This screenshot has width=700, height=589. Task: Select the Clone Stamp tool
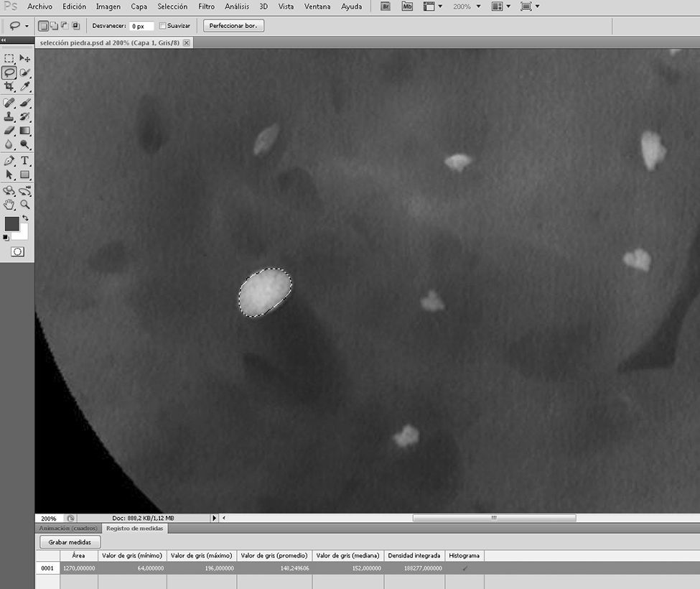(9, 117)
